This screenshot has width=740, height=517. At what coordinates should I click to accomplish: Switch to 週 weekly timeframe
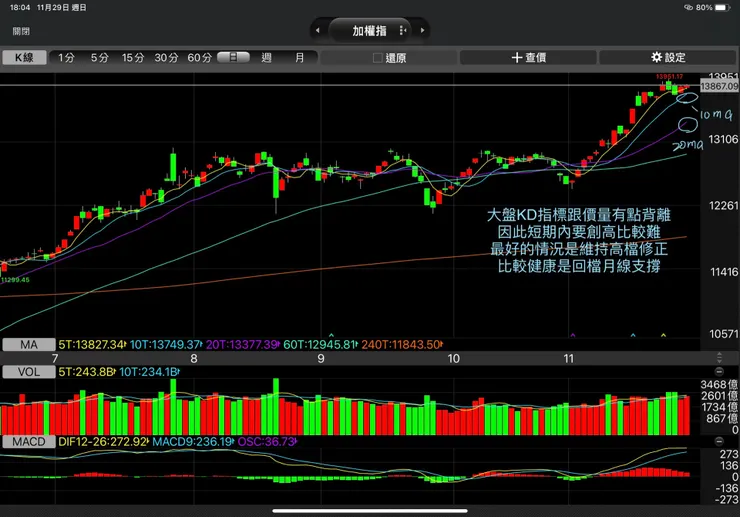[x=266, y=58]
